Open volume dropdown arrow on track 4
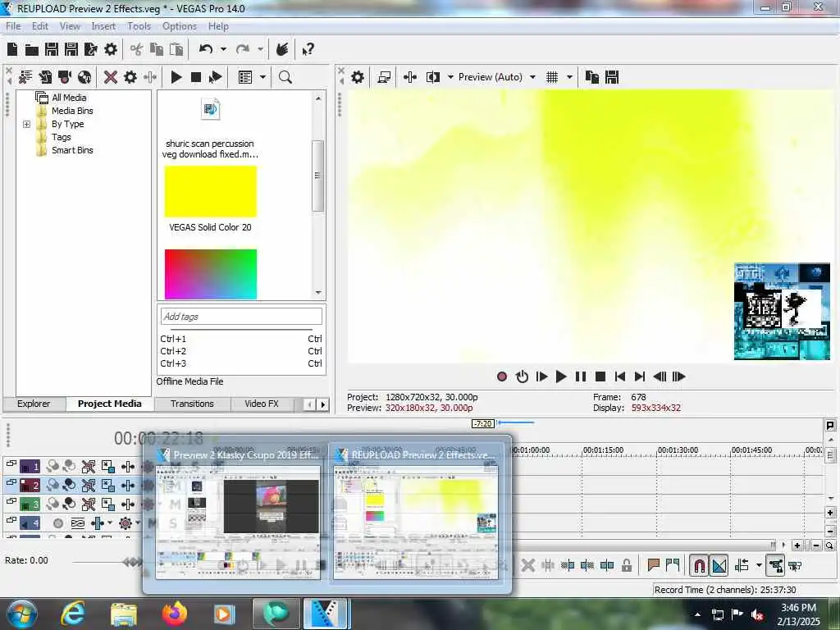The height and width of the screenshot is (630, 840). (110, 523)
